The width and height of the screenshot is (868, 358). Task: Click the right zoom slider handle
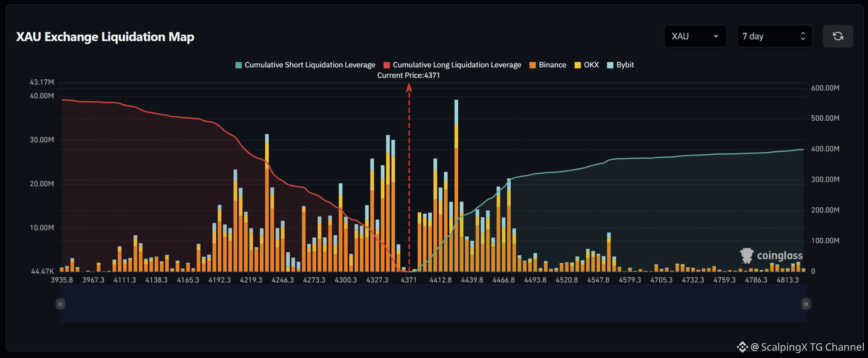pos(806,304)
